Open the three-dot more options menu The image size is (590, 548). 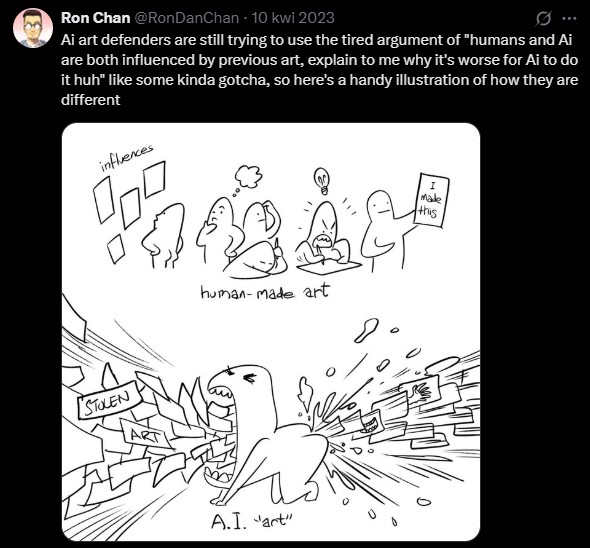coord(569,18)
